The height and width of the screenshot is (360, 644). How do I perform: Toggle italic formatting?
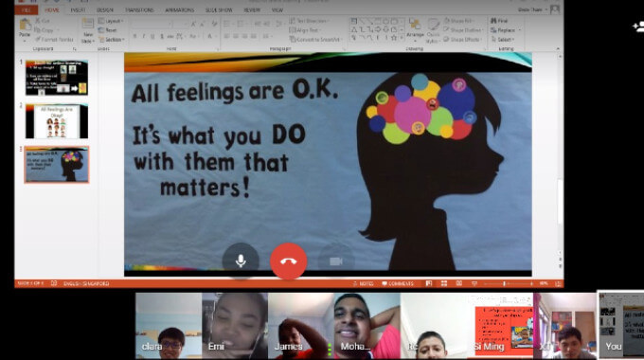coord(143,37)
